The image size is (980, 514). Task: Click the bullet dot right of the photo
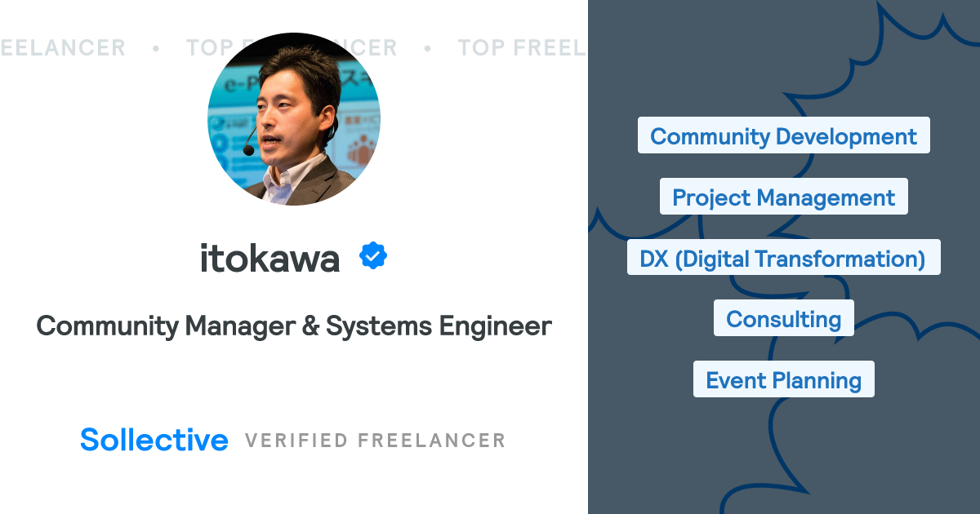(427, 48)
